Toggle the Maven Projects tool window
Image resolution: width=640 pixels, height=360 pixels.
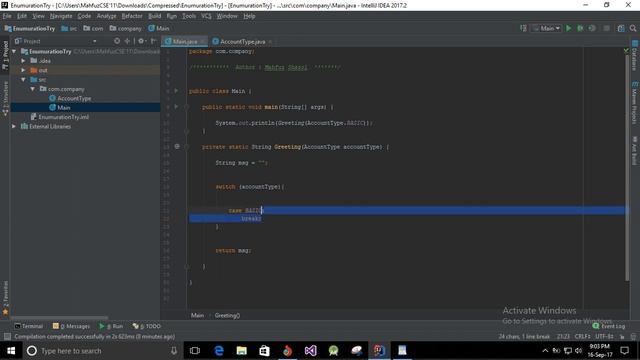(635, 102)
